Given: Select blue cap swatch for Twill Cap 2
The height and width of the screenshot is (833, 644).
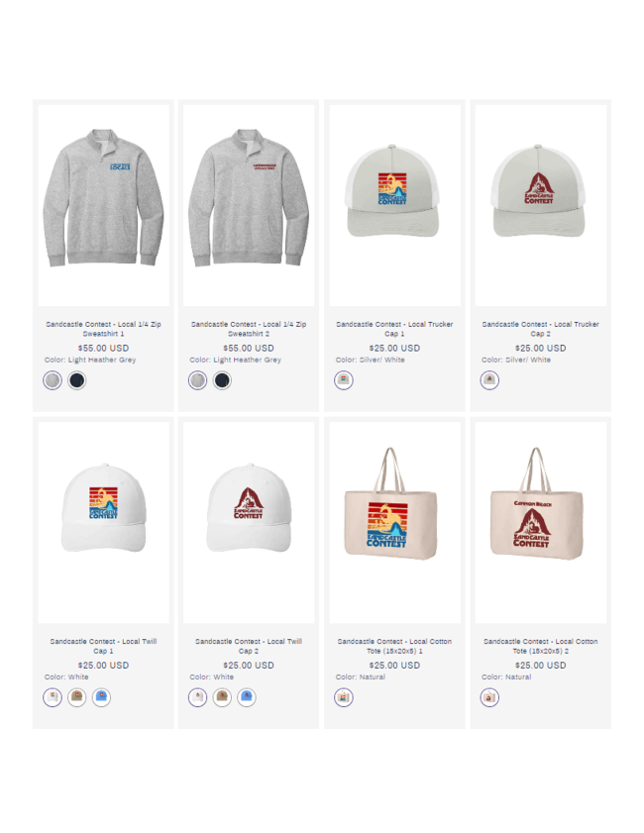Looking at the screenshot, I should pyautogui.click(x=247, y=697).
